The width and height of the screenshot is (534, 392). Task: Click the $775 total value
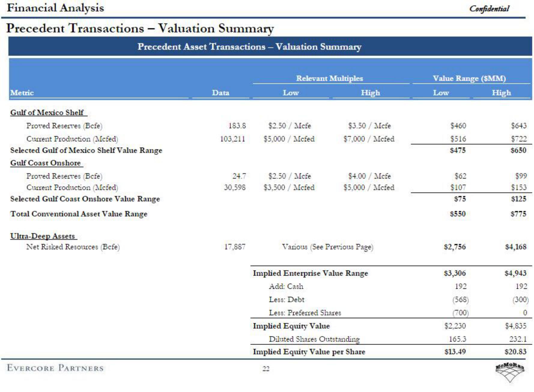pyautogui.click(x=518, y=214)
